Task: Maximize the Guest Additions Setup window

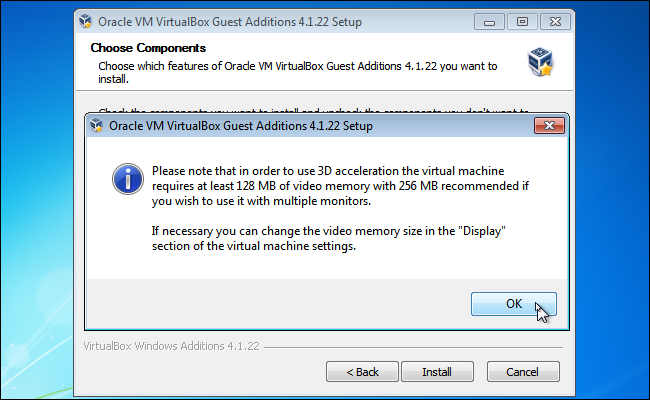Action: point(521,20)
